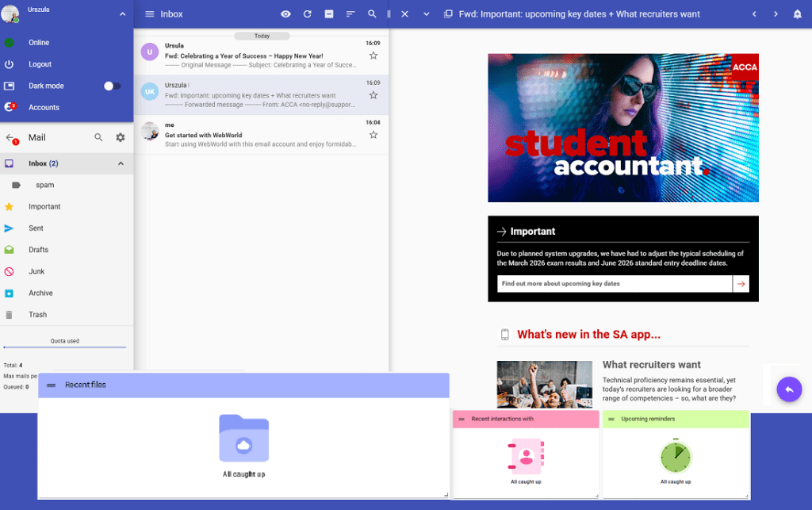Image resolution: width=812 pixels, height=510 pixels.
Task: Toggle the eye view icon in Inbox toolbar
Action: pyautogui.click(x=285, y=14)
